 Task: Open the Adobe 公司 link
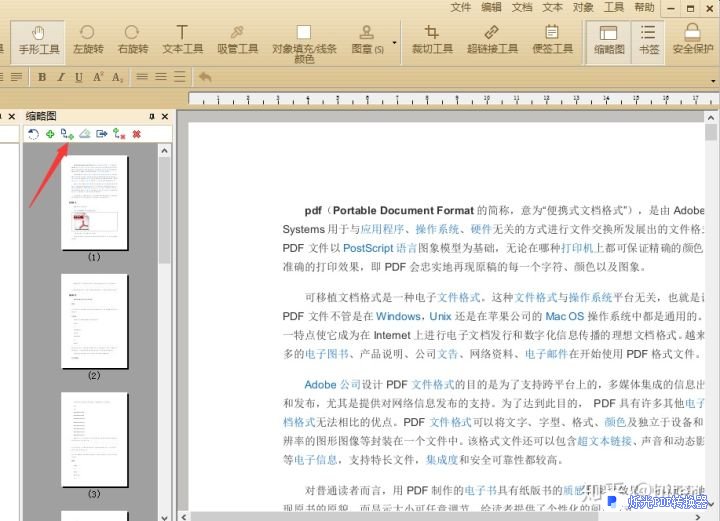pos(332,385)
